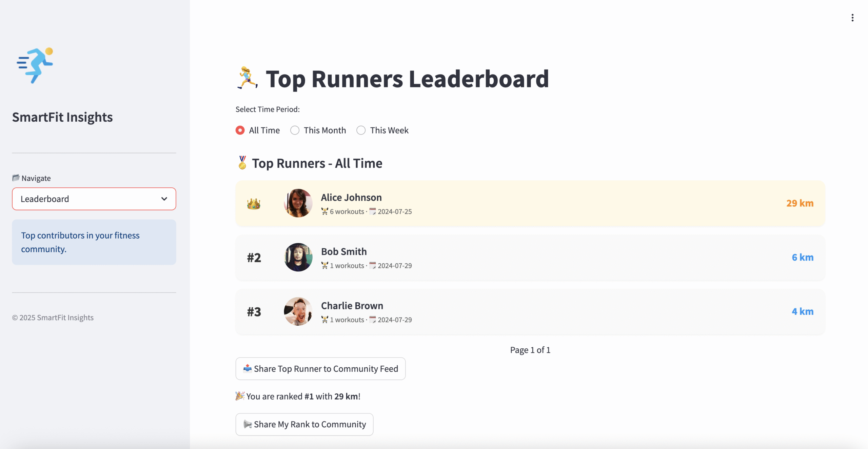Select the This Week time period
The image size is (868, 449).
pos(361,130)
